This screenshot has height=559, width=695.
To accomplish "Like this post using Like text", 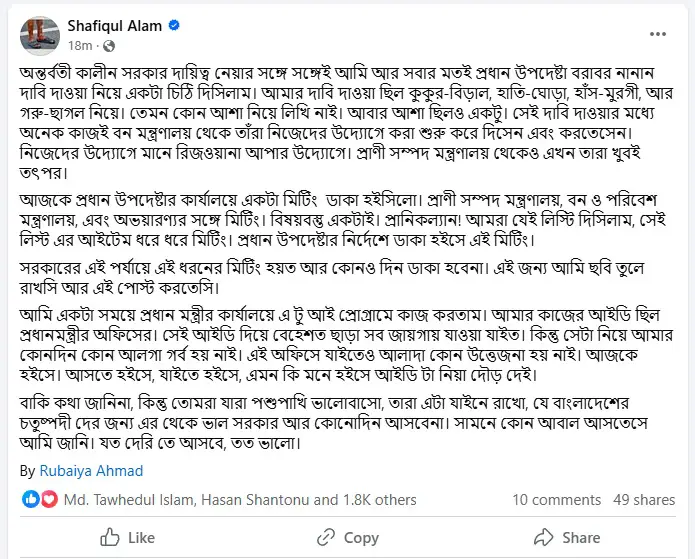I will coord(141,538).
